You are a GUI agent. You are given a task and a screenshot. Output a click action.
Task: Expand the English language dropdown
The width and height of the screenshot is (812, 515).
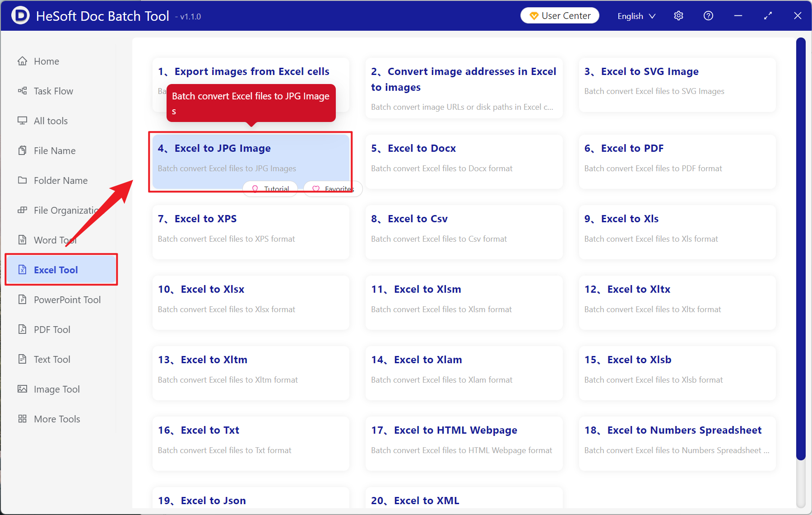(636, 16)
